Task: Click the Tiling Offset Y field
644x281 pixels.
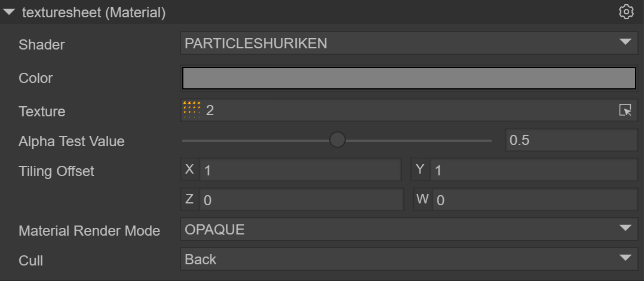Action: [x=533, y=170]
